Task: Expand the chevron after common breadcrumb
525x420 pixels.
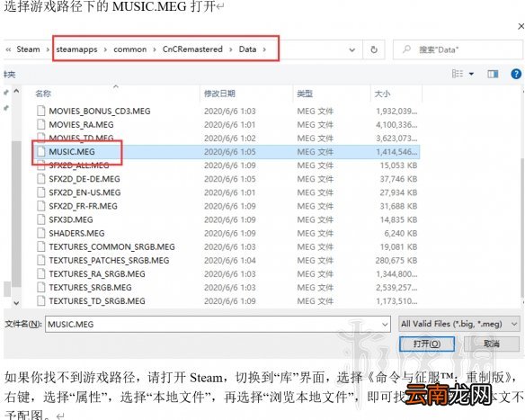Action: click(x=155, y=49)
